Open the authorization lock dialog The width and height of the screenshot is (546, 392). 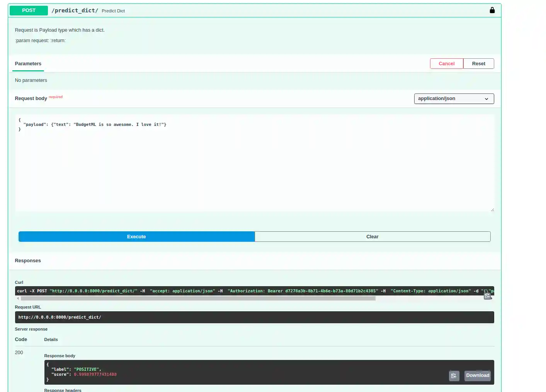[492, 10]
